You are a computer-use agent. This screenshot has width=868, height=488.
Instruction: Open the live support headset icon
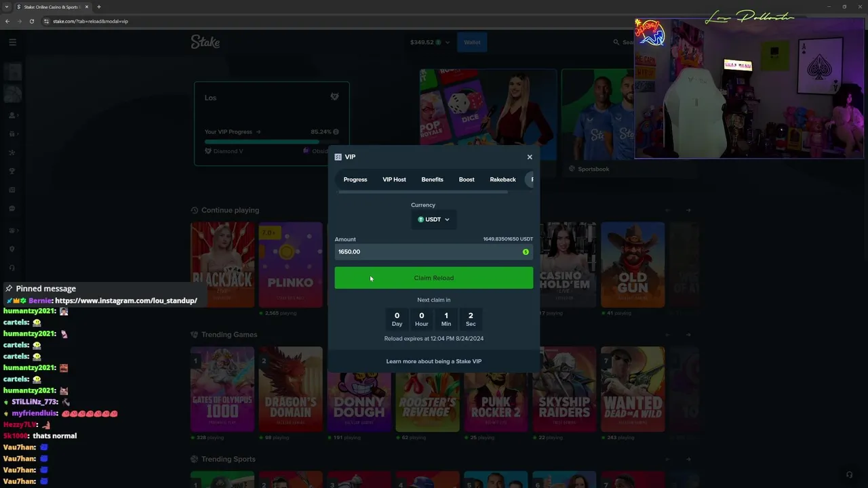849,474
